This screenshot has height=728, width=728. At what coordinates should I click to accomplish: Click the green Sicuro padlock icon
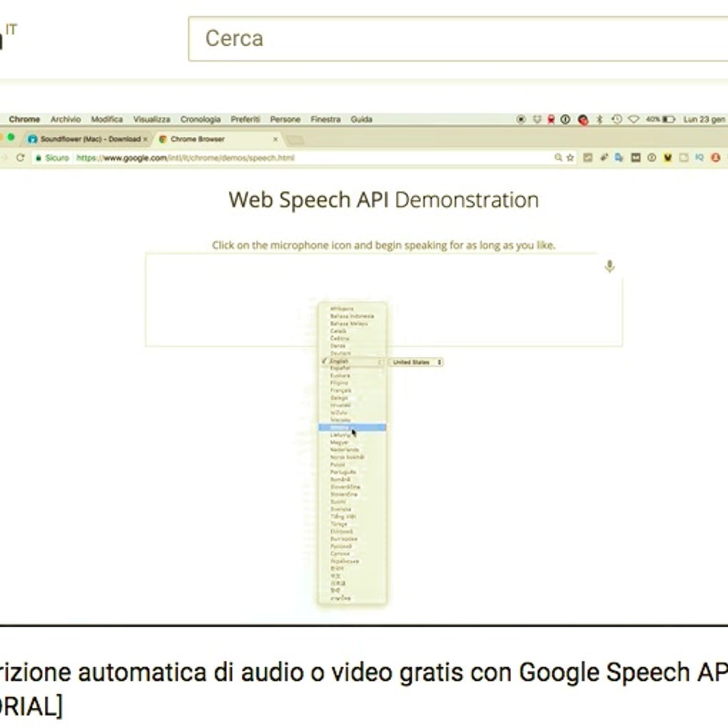(38, 158)
